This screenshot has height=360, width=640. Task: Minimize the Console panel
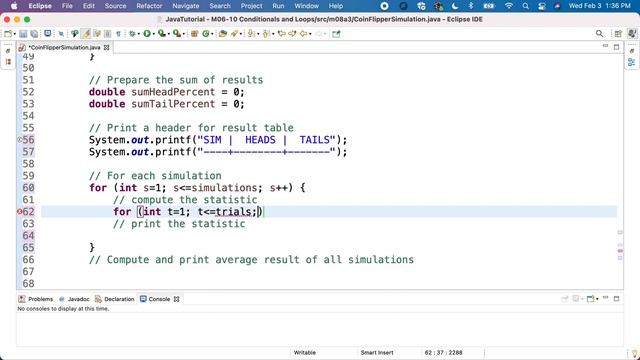point(605,298)
